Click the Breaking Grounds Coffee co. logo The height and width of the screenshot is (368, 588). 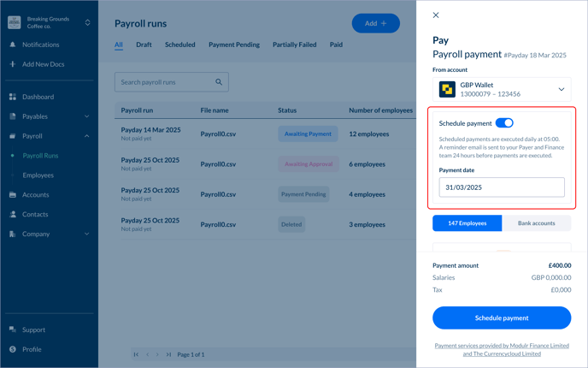[x=15, y=22]
